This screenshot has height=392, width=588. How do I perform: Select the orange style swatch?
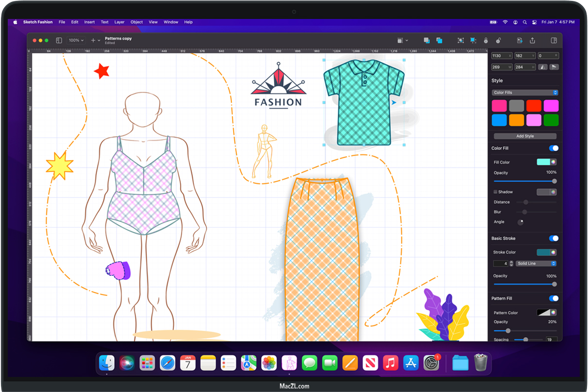[x=517, y=120]
